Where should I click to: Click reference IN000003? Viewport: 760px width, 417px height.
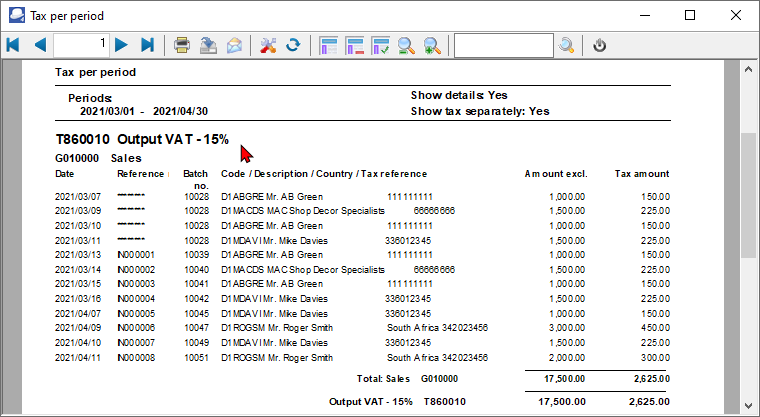click(136, 284)
